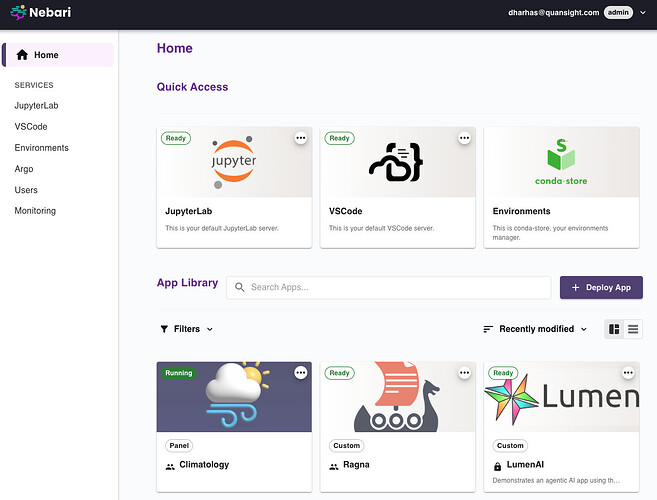Click the Custom tag on Ragna
This screenshot has width=657, height=500.
click(347, 446)
